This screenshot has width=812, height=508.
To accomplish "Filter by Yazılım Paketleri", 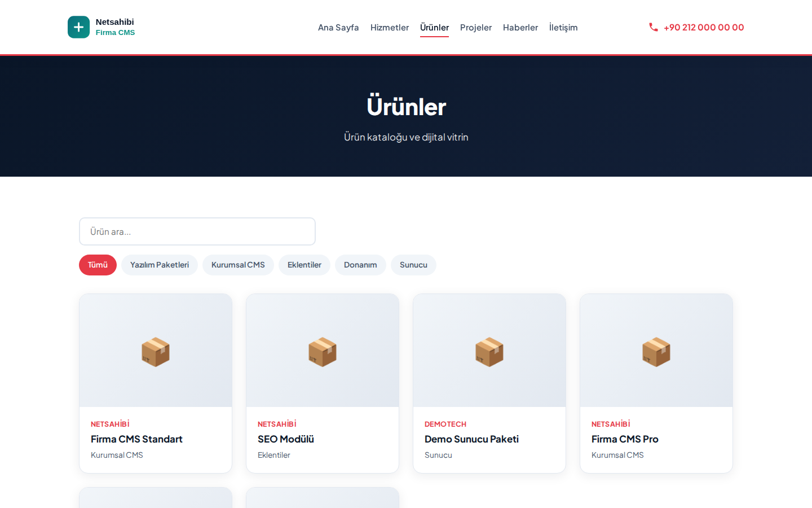I will pyautogui.click(x=160, y=265).
